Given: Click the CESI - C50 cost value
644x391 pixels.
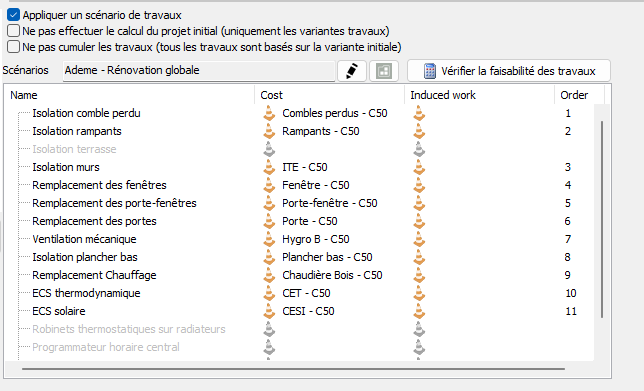Looking at the screenshot, I should coord(308,311).
